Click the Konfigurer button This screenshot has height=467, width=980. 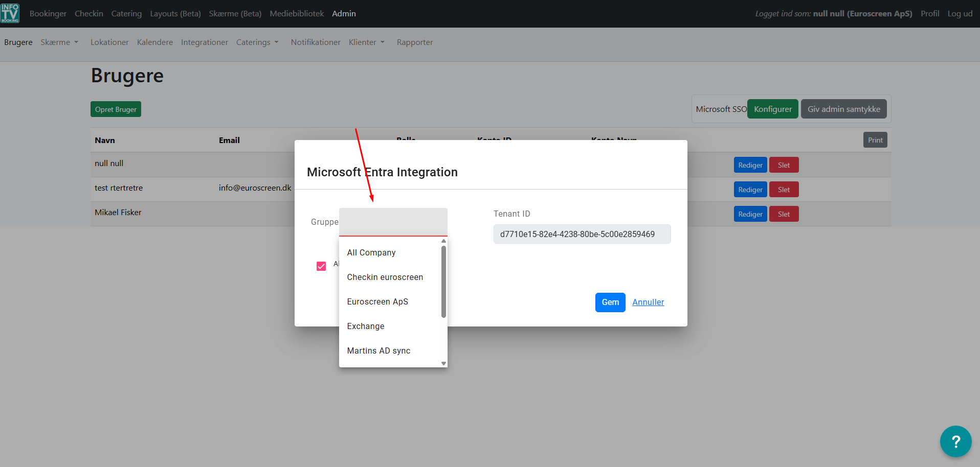coord(772,109)
